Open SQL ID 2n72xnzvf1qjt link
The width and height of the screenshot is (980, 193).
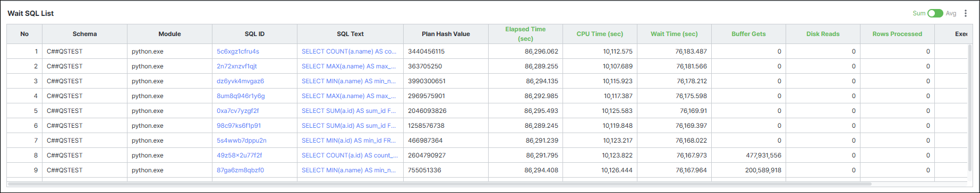pos(237,66)
